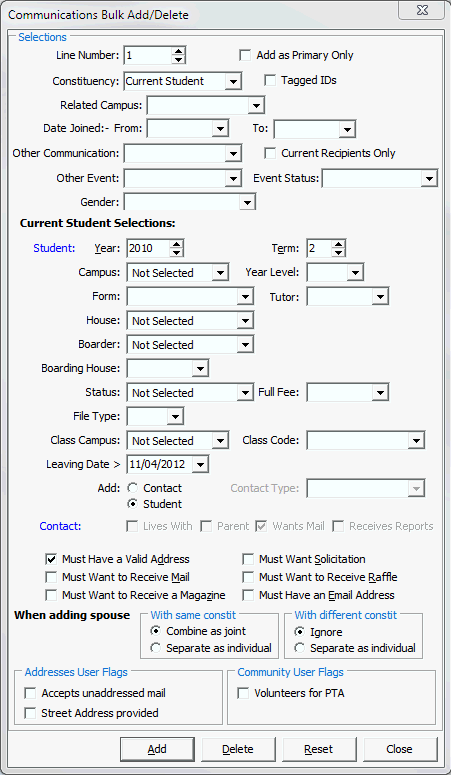
Task: Expand the Status dropdown
Action: [245, 393]
